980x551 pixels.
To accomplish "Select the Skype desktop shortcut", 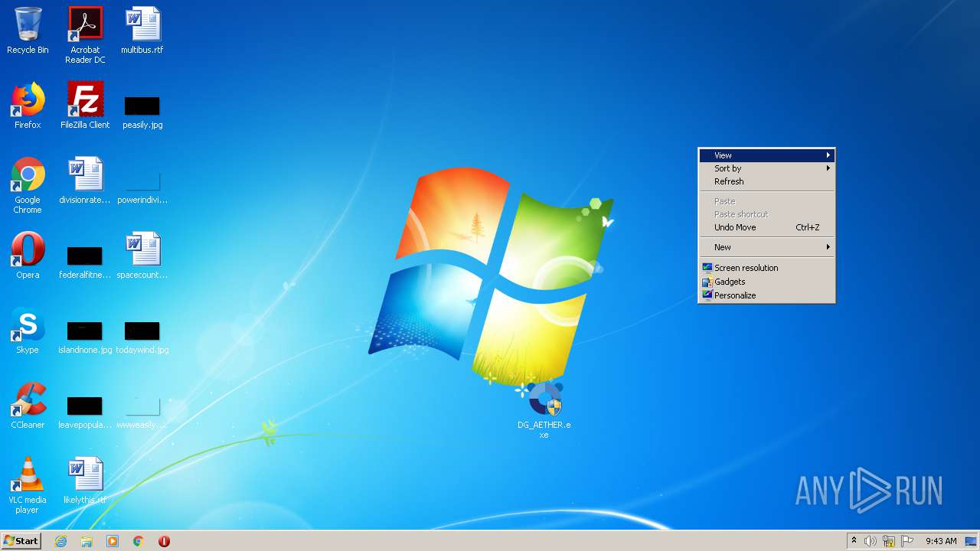I will (x=28, y=331).
